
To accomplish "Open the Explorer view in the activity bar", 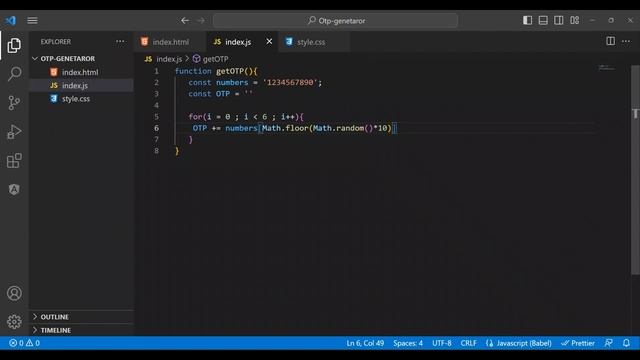I will (14, 45).
